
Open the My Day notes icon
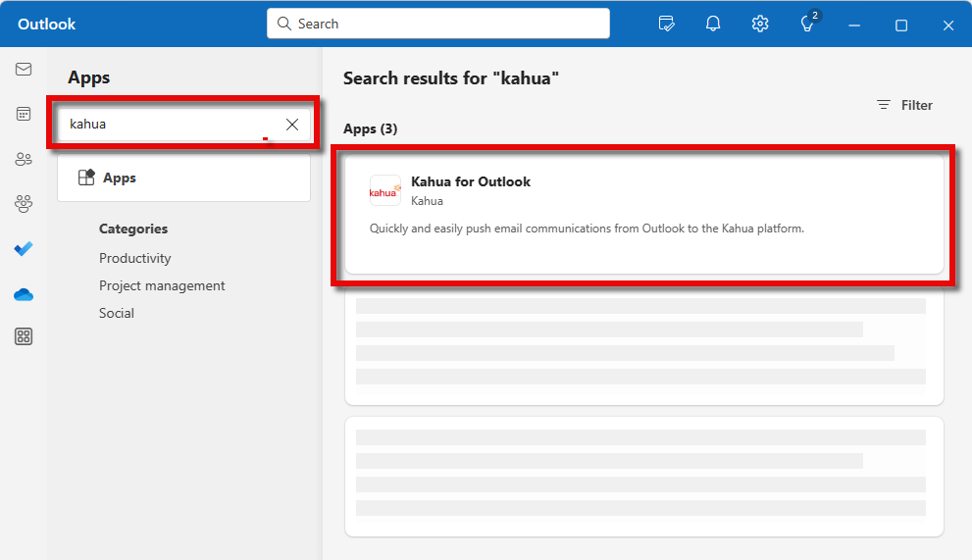[x=667, y=25]
